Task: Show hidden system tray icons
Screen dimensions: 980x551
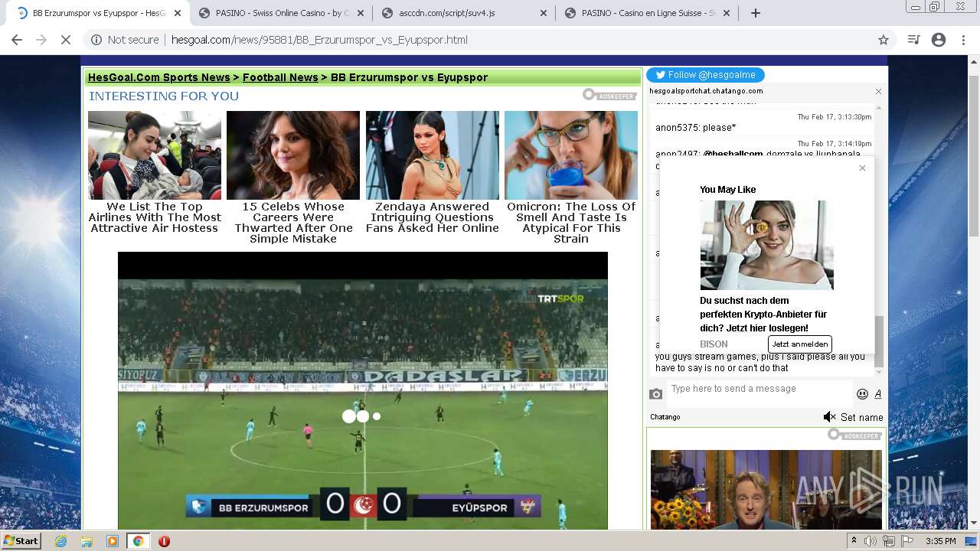Action: pos(854,541)
